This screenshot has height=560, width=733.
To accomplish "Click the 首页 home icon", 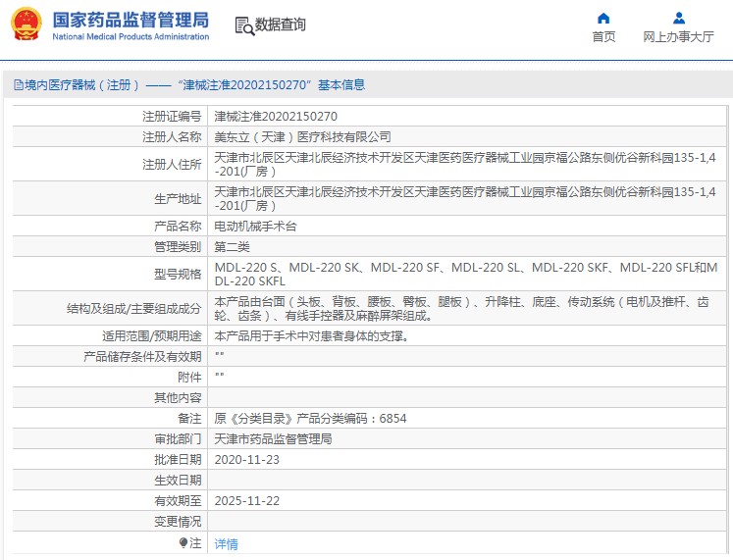I will 603,19.
